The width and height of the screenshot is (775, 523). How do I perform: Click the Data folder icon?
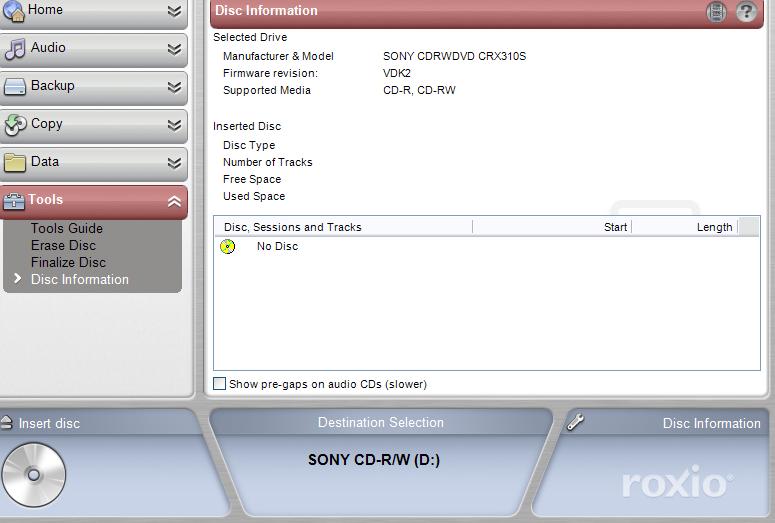[14, 163]
